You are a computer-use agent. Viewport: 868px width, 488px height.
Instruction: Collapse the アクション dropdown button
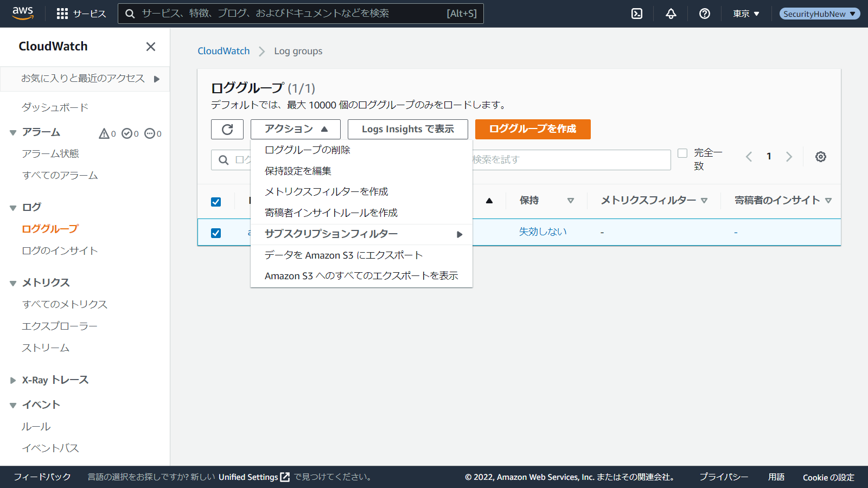pyautogui.click(x=296, y=129)
